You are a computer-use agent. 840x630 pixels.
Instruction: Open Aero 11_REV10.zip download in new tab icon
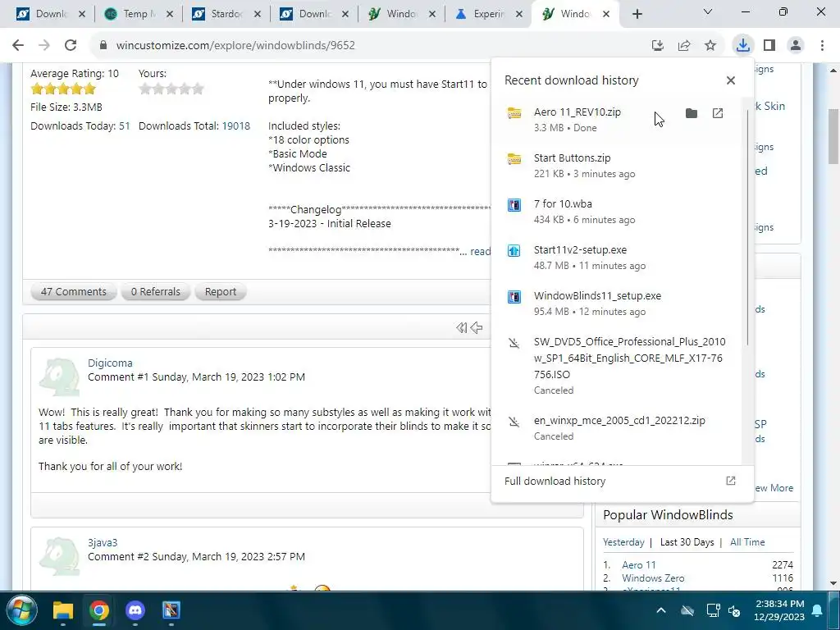pos(717,113)
